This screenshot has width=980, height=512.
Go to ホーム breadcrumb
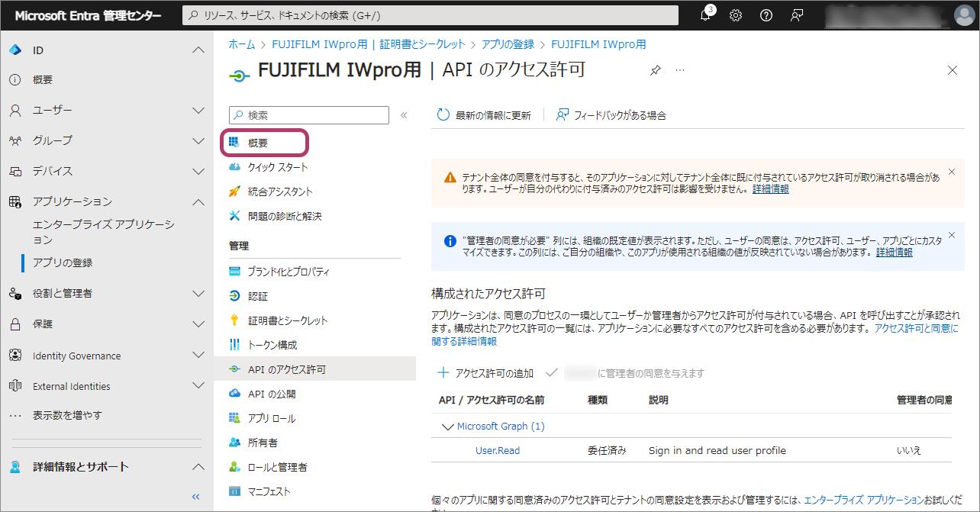pos(242,44)
